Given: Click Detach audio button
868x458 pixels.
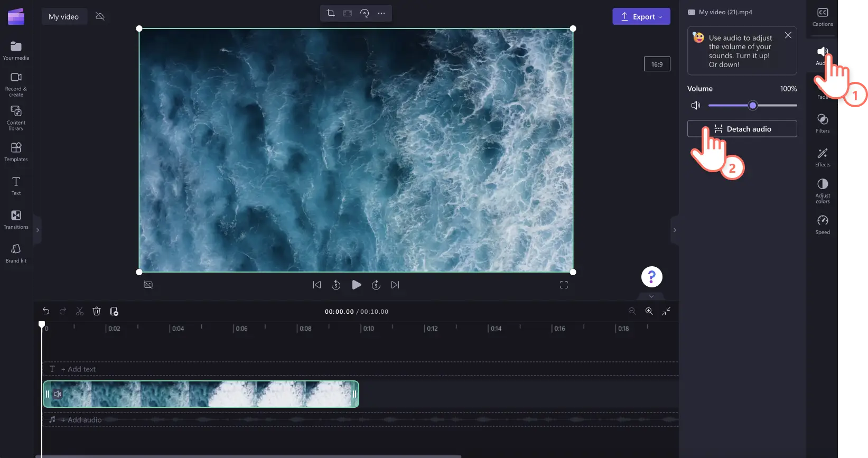Looking at the screenshot, I should [x=742, y=129].
